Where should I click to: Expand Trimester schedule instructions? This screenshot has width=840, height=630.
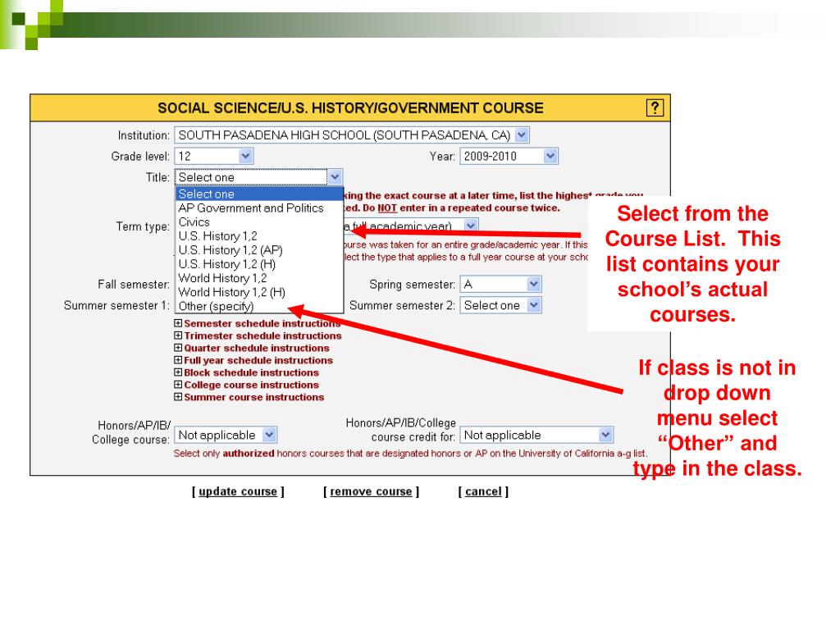pos(178,336)
